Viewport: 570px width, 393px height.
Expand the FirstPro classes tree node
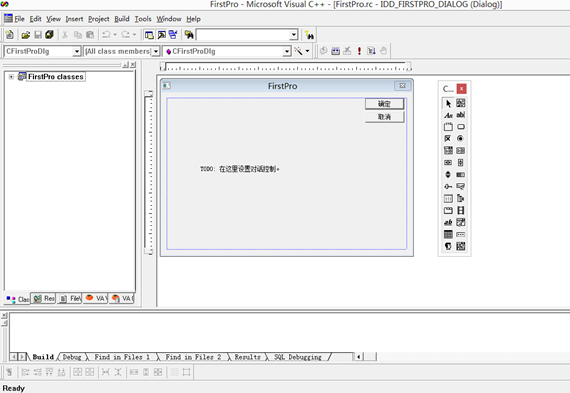point(11,77)
